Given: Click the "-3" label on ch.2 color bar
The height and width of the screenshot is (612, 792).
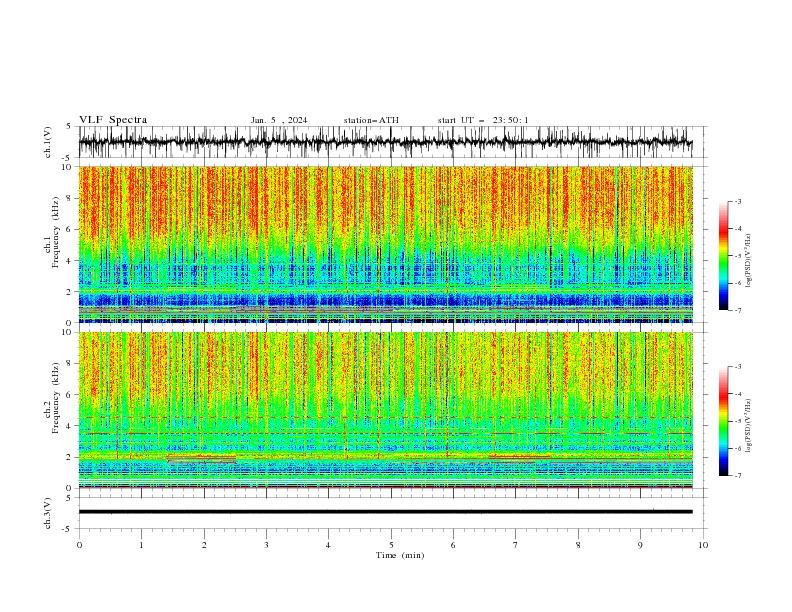Looking at the screenshot, I should click(738, 367).
